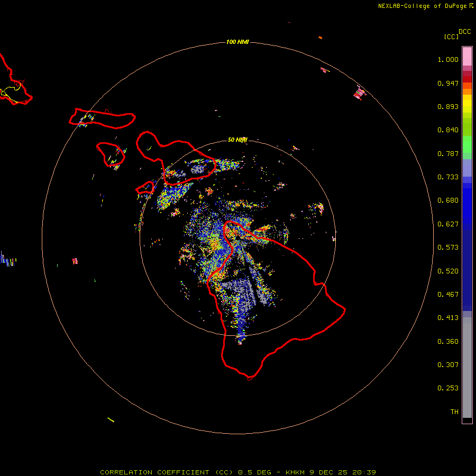Click the 0.893 scale value
The height and width of the screenshot is (476, 476).
point(448,106)
